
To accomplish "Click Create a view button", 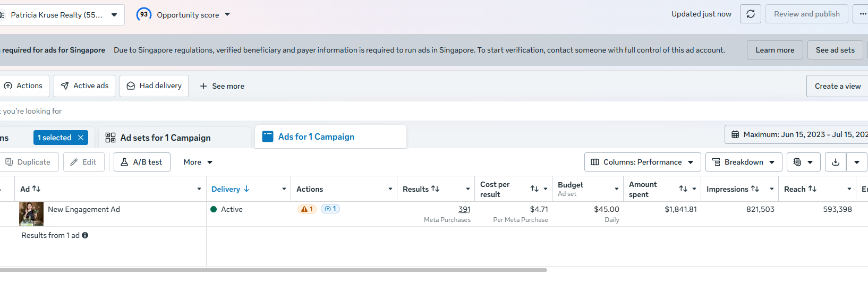I will 837,86.
